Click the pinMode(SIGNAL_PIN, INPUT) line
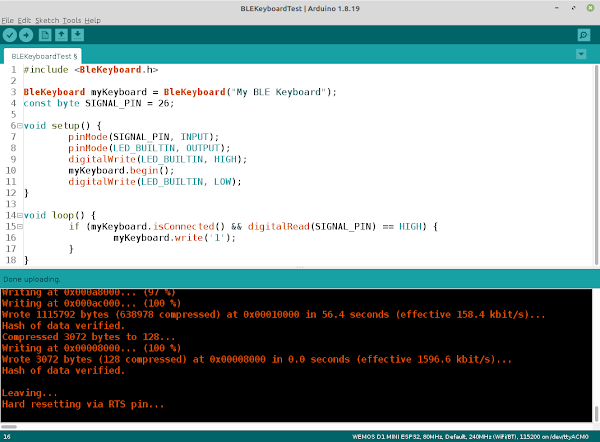The width and height of the screenshot is (600, 442). (x=143, y=137)
